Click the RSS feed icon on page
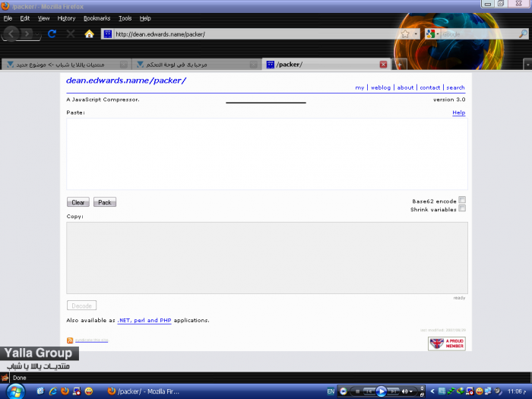 click(x=70, y=340)
